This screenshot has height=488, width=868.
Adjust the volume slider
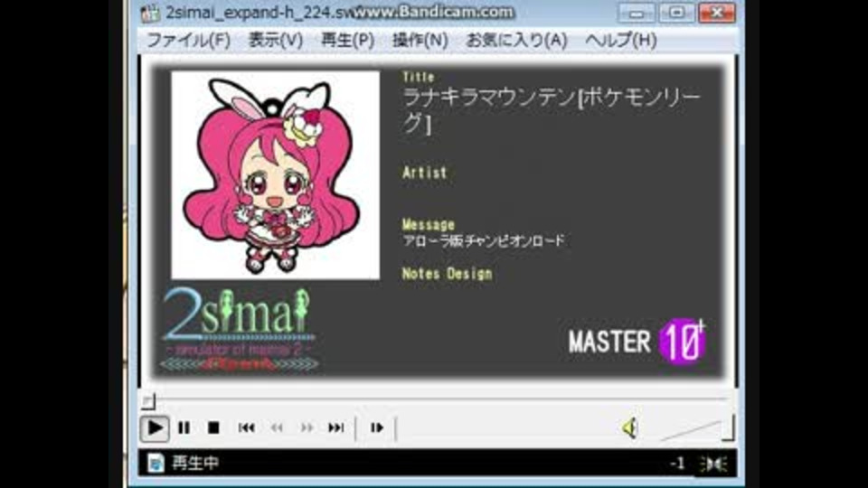pos(697,428)
